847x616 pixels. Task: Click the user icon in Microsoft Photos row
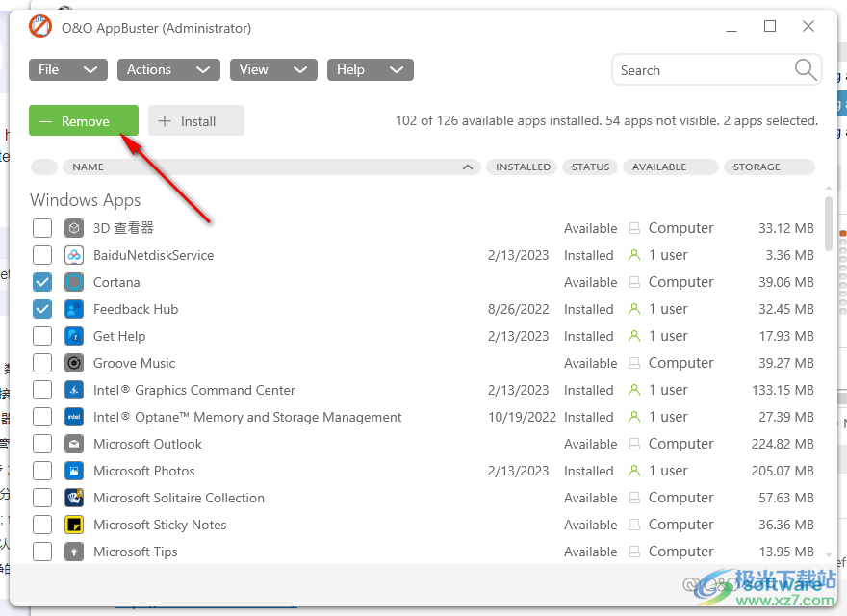pyautogui.click(x=634, y=472)
